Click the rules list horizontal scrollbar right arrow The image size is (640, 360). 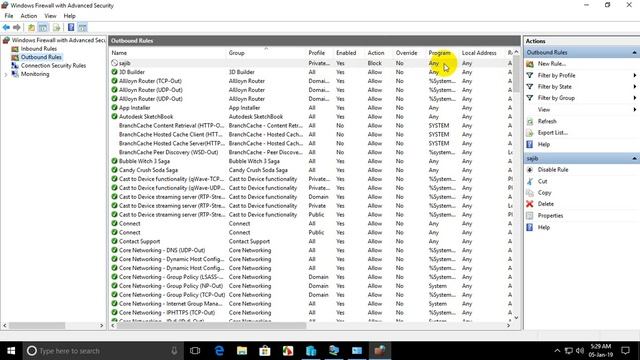point(509,326)
